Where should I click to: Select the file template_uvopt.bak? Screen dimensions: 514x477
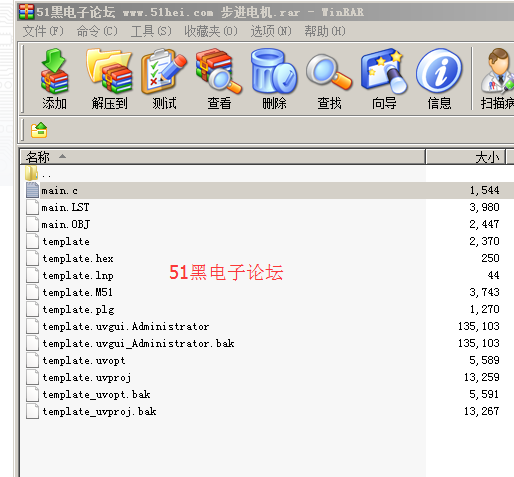click(x=96, y=395)
